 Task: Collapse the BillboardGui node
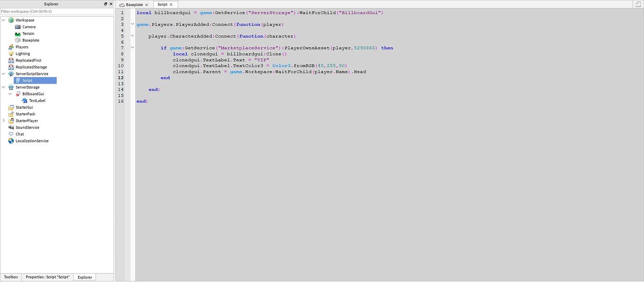coord(10,93)
